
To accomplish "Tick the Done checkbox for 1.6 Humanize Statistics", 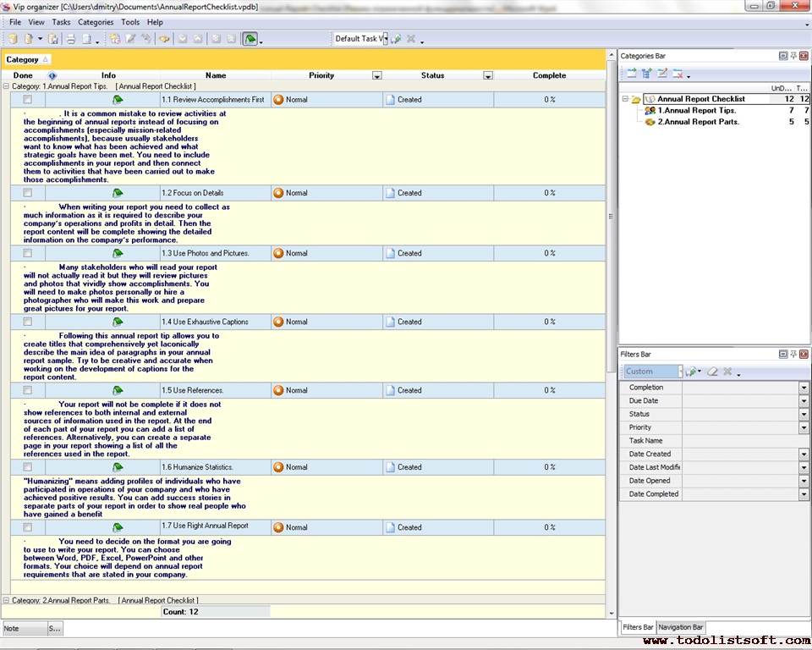I will tap(27, 467).
